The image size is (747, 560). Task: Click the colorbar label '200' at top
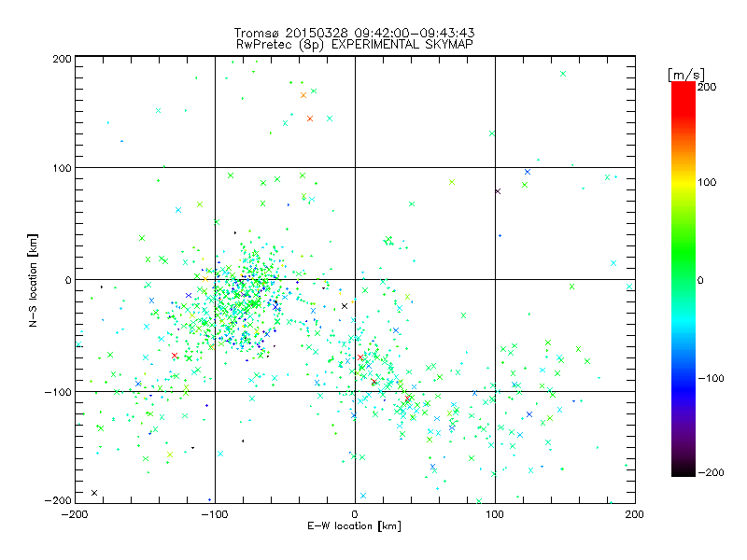(x=707, y=87)
